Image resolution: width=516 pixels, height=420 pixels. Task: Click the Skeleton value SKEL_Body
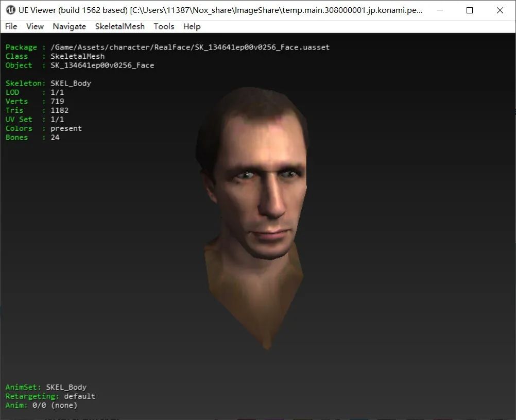[71, 83]
